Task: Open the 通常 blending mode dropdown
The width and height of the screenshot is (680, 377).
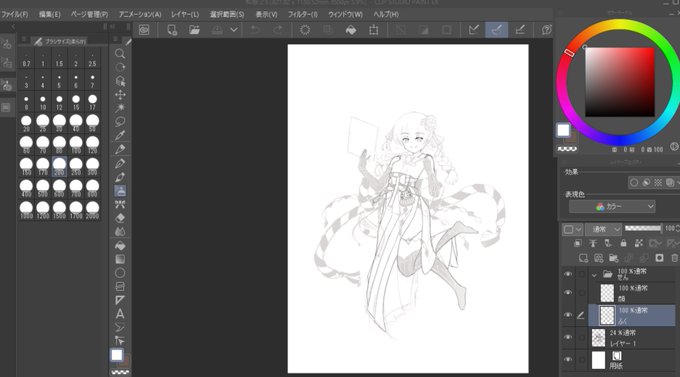Action: tap(603, 229)
